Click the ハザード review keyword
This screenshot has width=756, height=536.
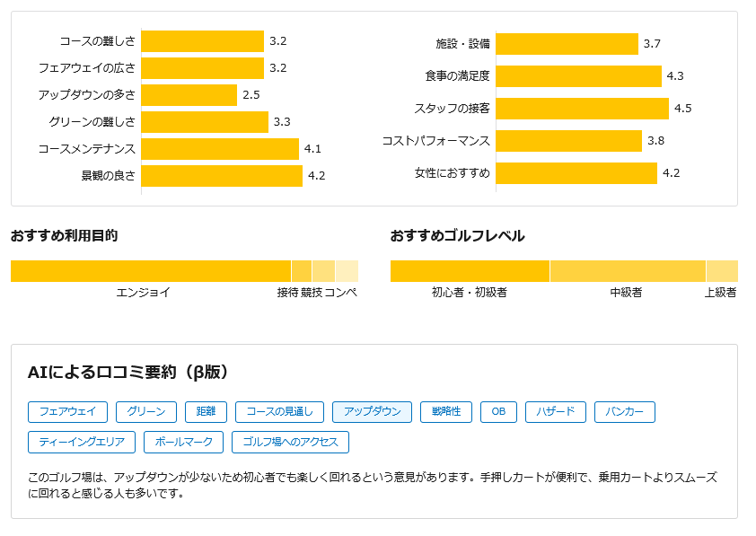pyautogui.click(x=553, y=412)
